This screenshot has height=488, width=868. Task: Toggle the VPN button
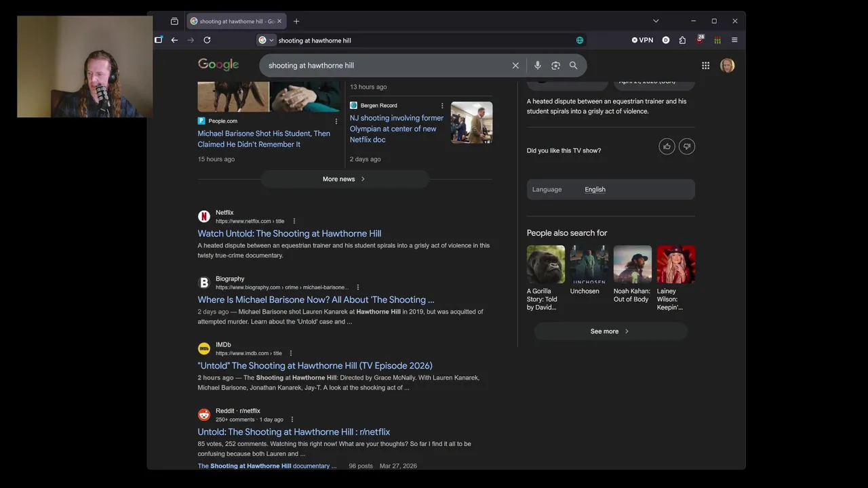642,40
